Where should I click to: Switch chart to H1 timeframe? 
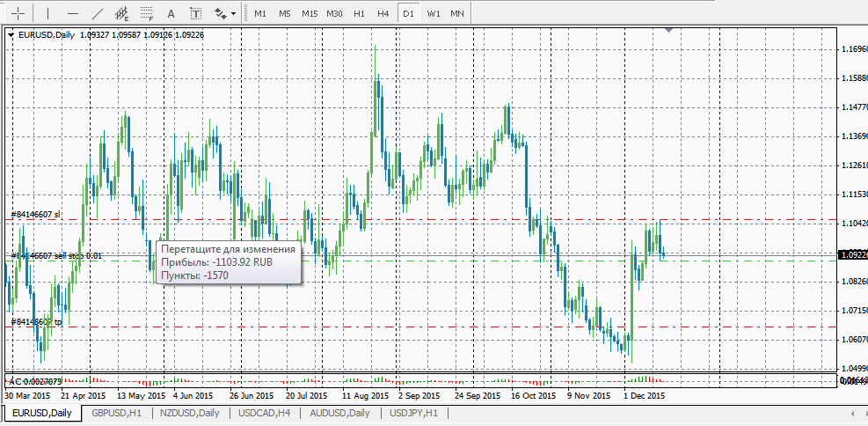coord(359,13)
